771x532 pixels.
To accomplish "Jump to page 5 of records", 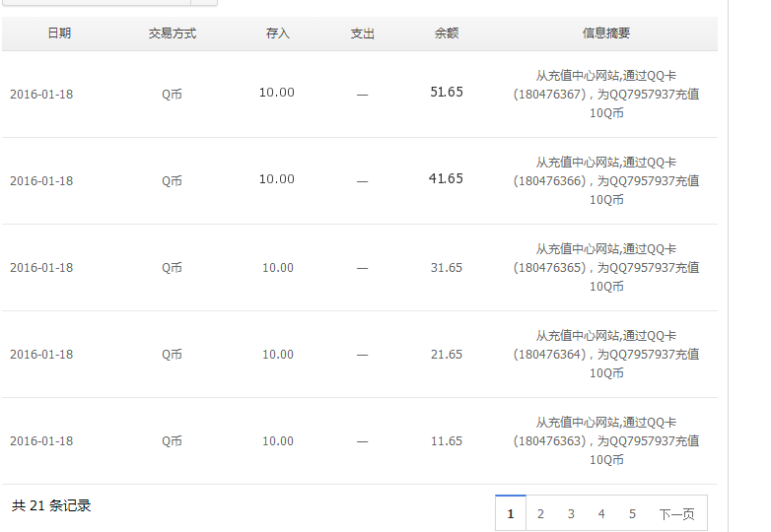I will (632, 514).
